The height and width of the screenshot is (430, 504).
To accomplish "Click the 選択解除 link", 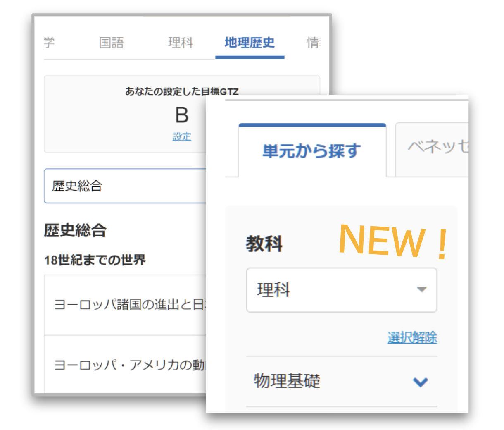I will (412, 337).
